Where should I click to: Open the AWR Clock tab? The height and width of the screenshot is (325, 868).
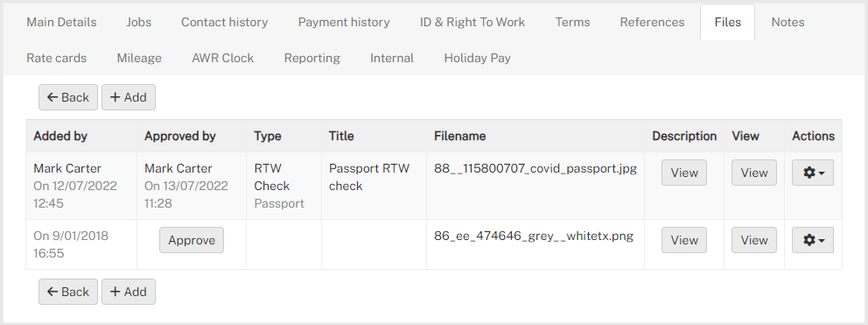tap(222, 58)
